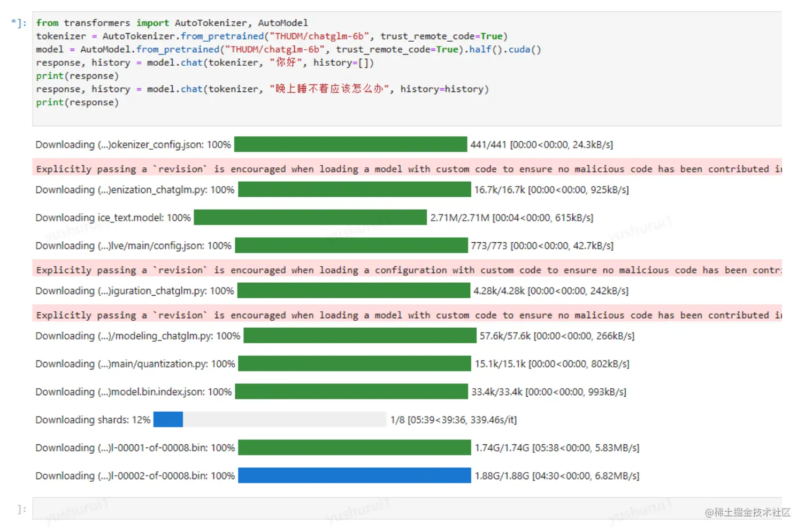
Task: Click the AutoTokenizer.from_pretrained code line
Action: pyautogui.click(x=272, y=36)
